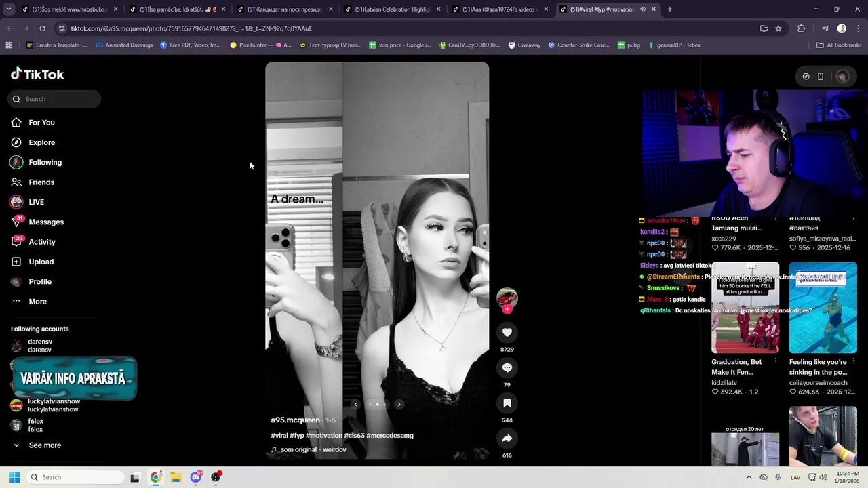Mute the active #viral #fyp tab

(642, 9)
